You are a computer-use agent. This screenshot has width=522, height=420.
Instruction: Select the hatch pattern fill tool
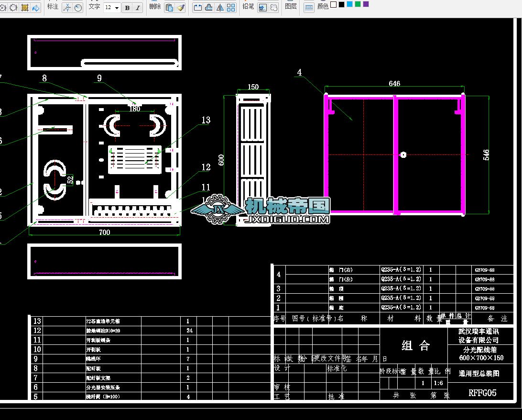click(25, 7)
